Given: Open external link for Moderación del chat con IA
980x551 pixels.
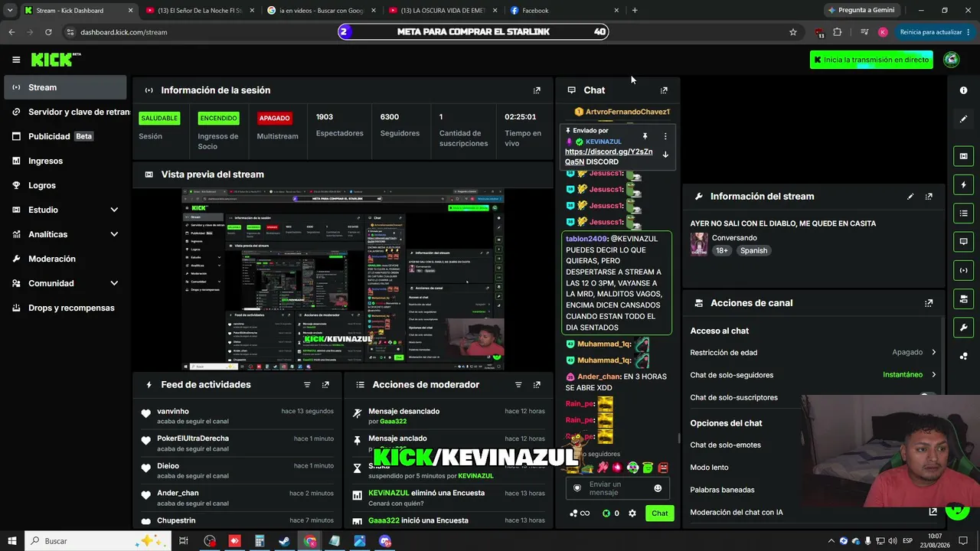Looking at the screenshot, I should tap(933, 512).
